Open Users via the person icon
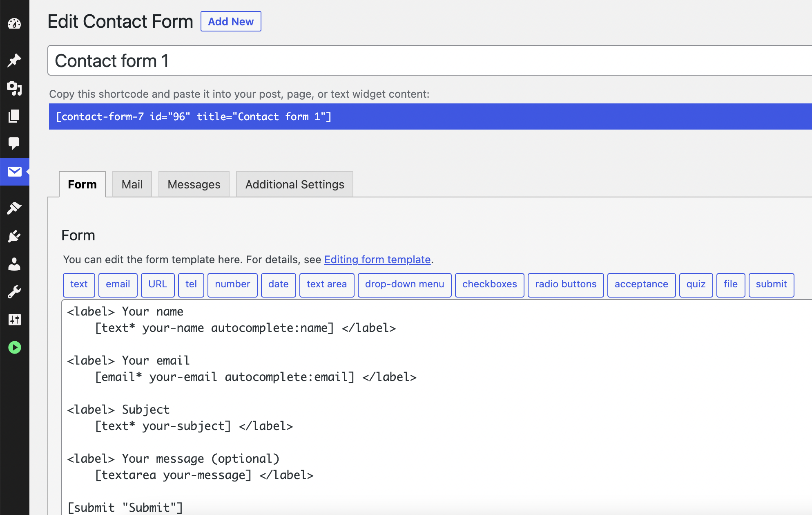Viewport: 812px width, 515px height. click(x=14, y=264)
